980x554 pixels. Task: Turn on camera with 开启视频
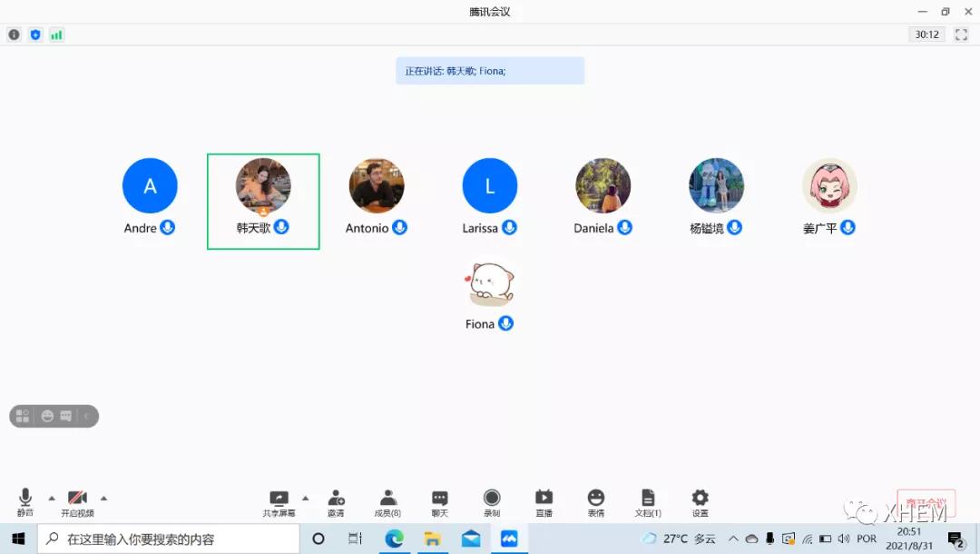click(x=77, y=502)
